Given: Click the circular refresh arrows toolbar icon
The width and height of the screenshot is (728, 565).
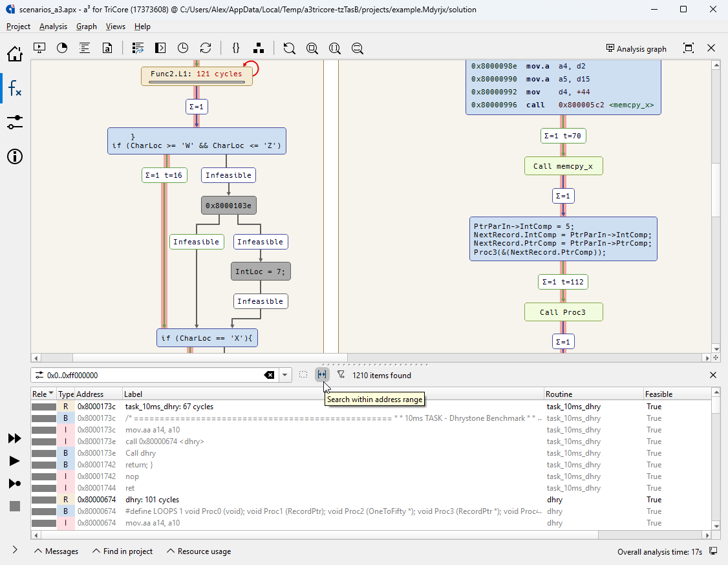Looking at the screenshot, I should pos(206,48).
